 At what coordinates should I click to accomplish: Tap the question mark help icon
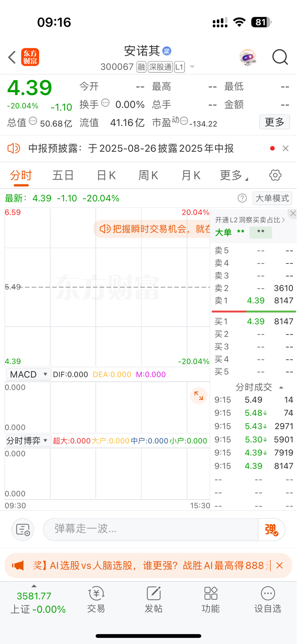click(x=242, y=198)
